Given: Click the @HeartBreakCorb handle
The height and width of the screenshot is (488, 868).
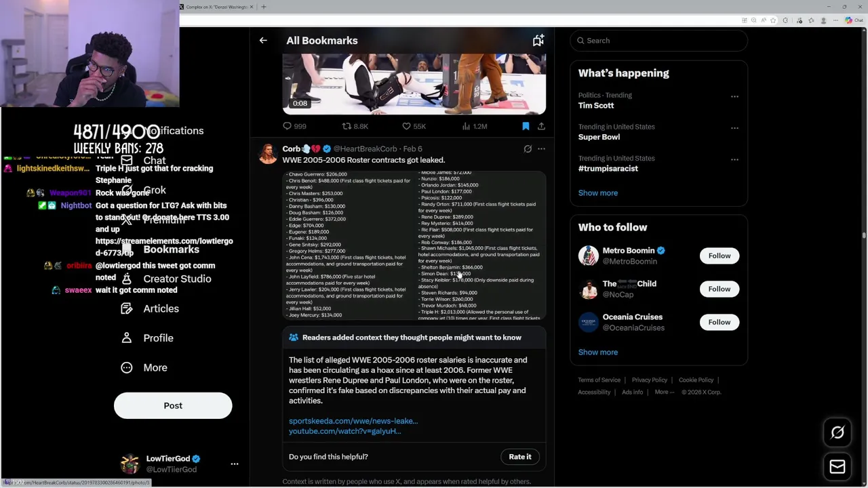Looking at the screenshot, I should click(x=365, y=148).
